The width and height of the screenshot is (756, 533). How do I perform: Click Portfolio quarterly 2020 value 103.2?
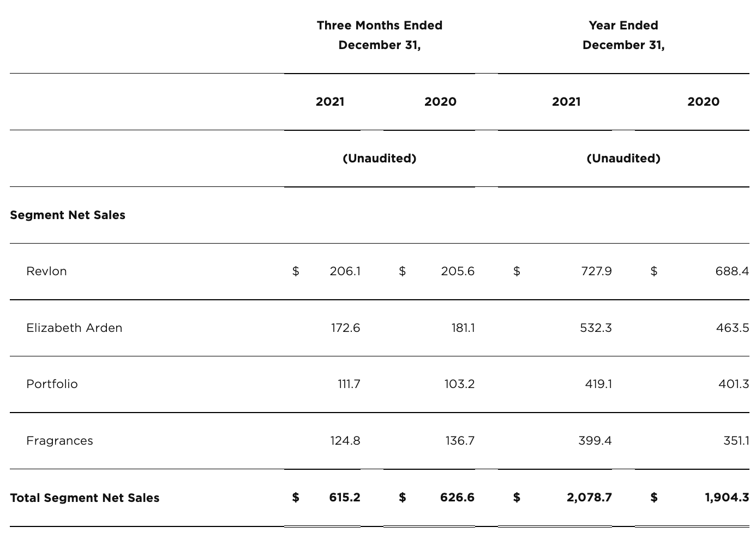tap(459, 384)
